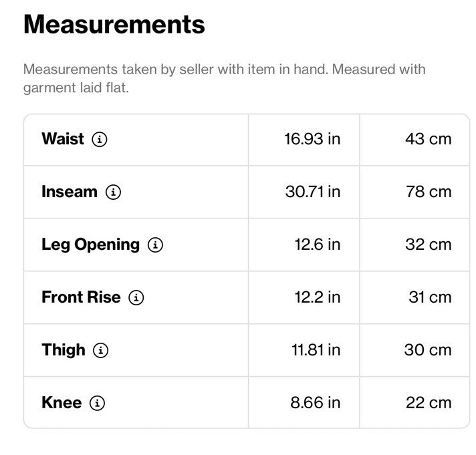Screen dimensions: 476x455
Task: Select the Inseam row label
Action: click(70, 192)
